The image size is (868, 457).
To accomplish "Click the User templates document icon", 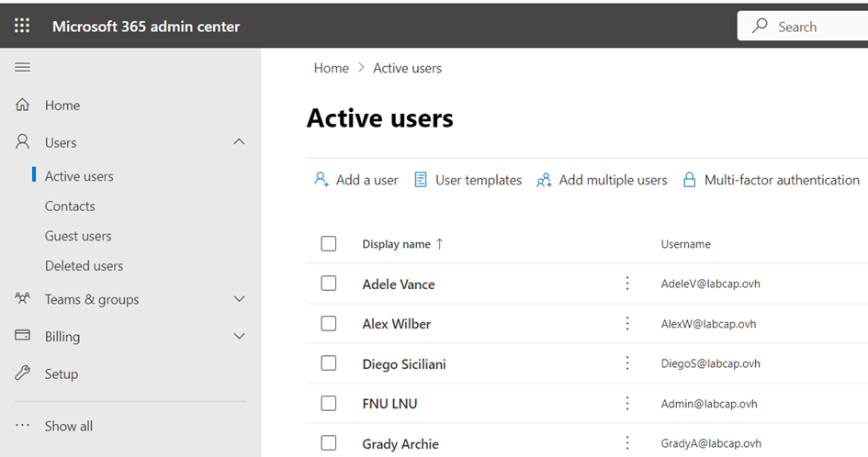I will 421,179.
